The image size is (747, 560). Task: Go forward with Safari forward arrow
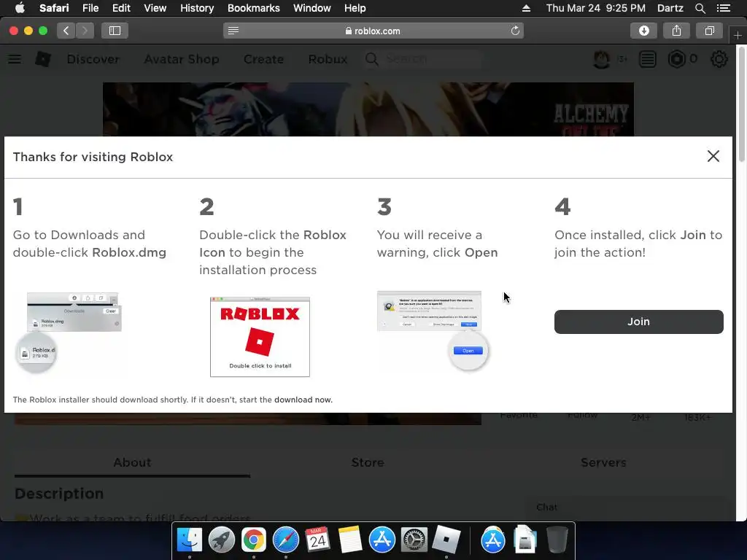pyautogui.click(x=85, y=31)
